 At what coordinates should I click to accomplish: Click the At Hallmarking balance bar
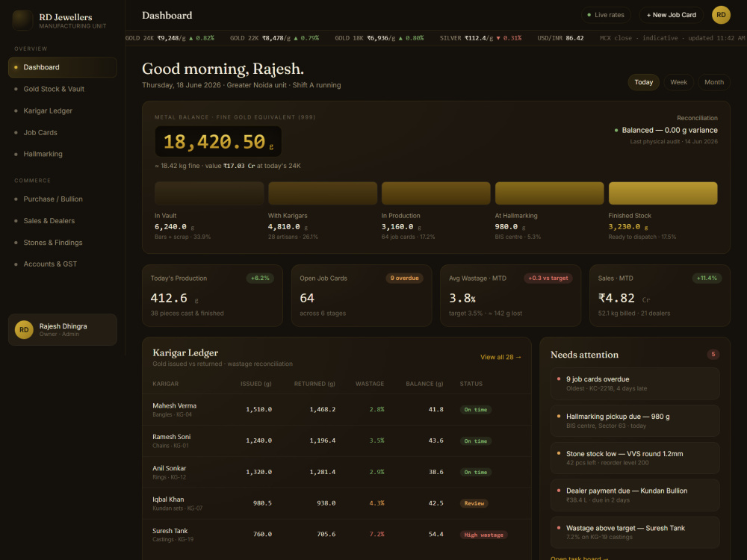click(549, 193)
